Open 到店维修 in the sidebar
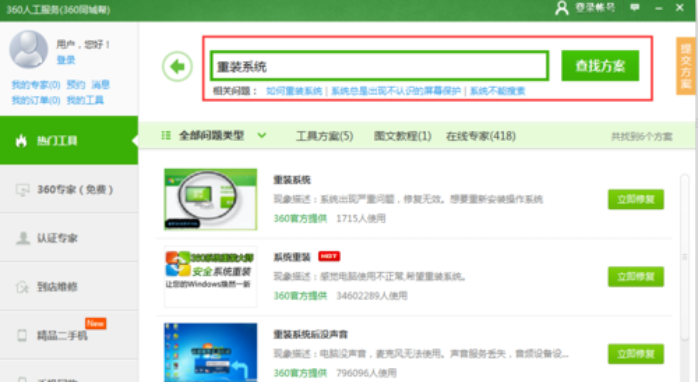698x382 pixels. (69, 287)
